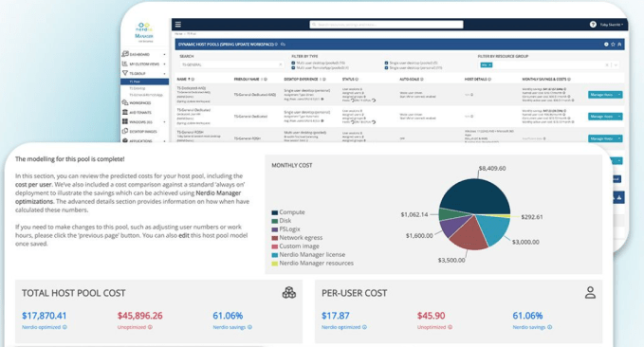The width and height of the screenshot is (644, 347).
Task: Click info icon by Per-User Unoptimized
Action: tap(451, 327)
